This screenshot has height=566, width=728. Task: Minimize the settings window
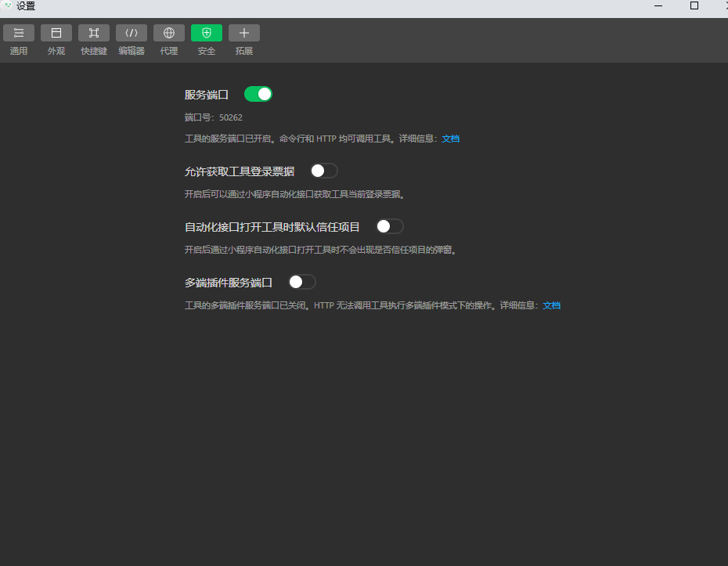coord(658,6)
